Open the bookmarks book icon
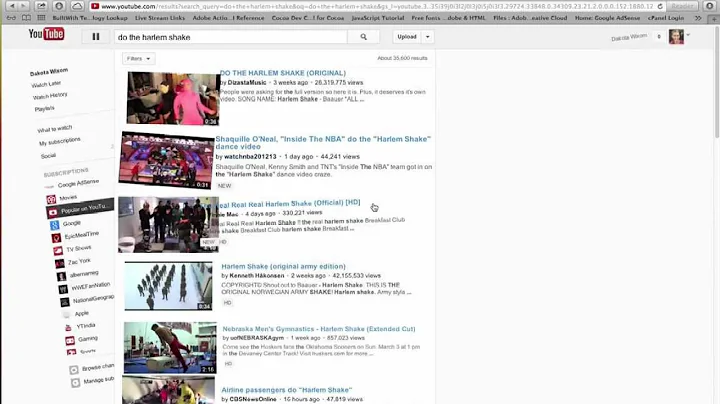The height and width of the screenshot is (404, 720). pyautogui.click(x=27, y=18)
